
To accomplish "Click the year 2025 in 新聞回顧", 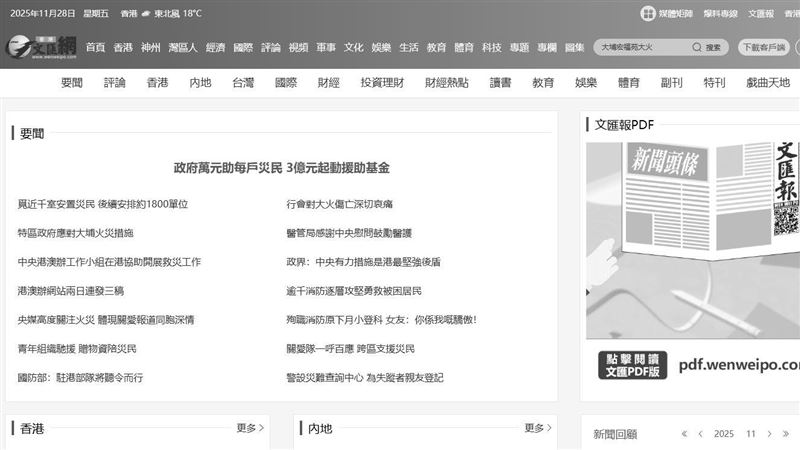I will (724, 434).
